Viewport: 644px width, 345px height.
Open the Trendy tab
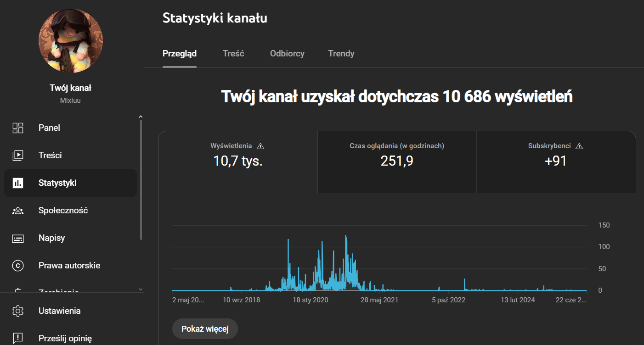tap(341, 54)
